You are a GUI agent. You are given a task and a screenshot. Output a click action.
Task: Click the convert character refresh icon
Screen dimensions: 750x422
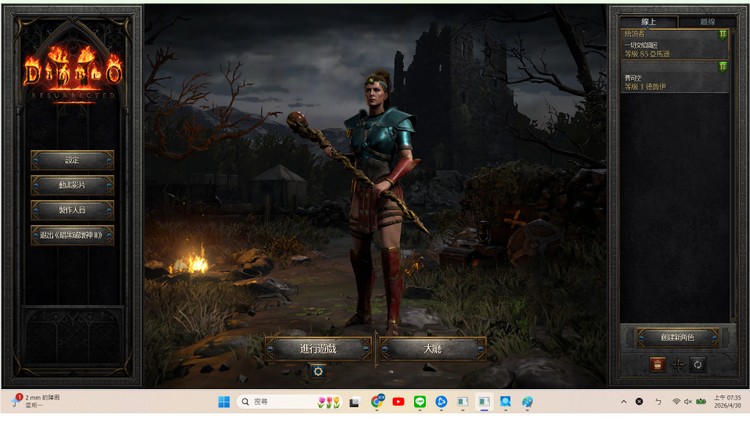pos(697,365)
